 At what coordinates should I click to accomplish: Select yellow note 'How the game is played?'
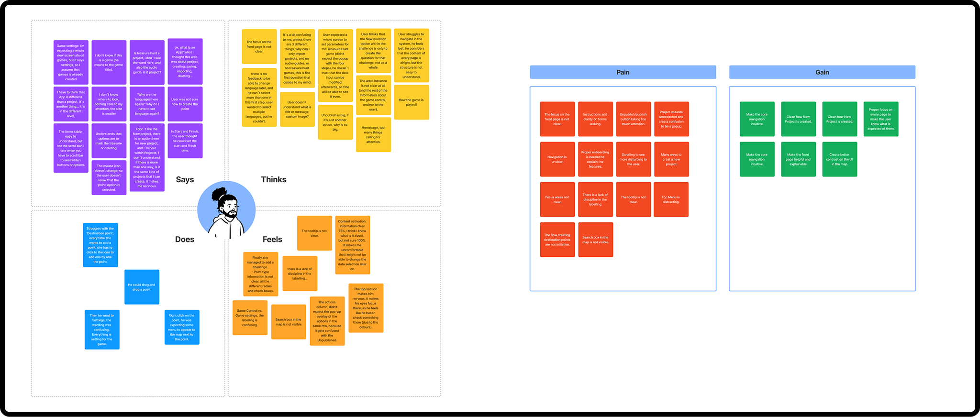click(412, 102)
